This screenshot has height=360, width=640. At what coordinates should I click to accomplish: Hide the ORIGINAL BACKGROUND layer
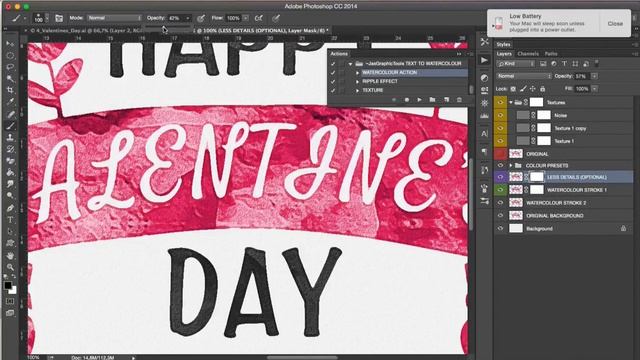[500, 216]
